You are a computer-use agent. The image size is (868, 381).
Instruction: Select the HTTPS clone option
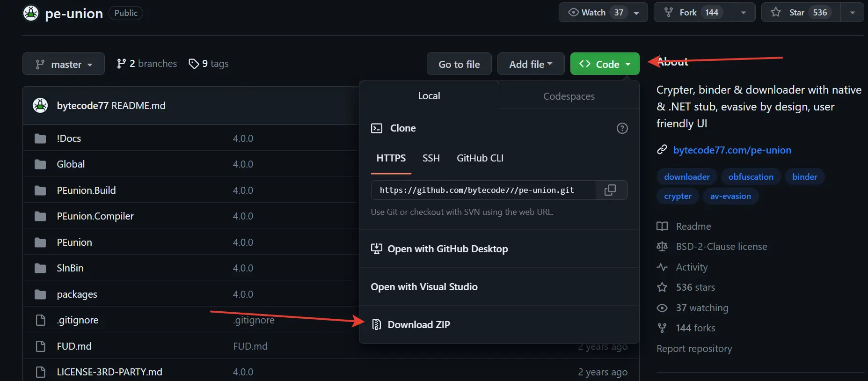coord(391,158)
